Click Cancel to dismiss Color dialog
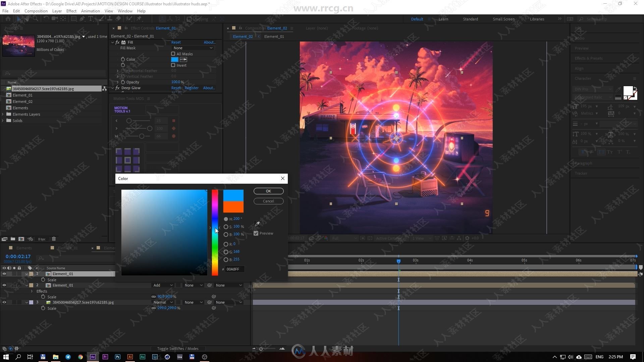Image resolution: width=644 pixels, height=362 pixels. [268, 201]
